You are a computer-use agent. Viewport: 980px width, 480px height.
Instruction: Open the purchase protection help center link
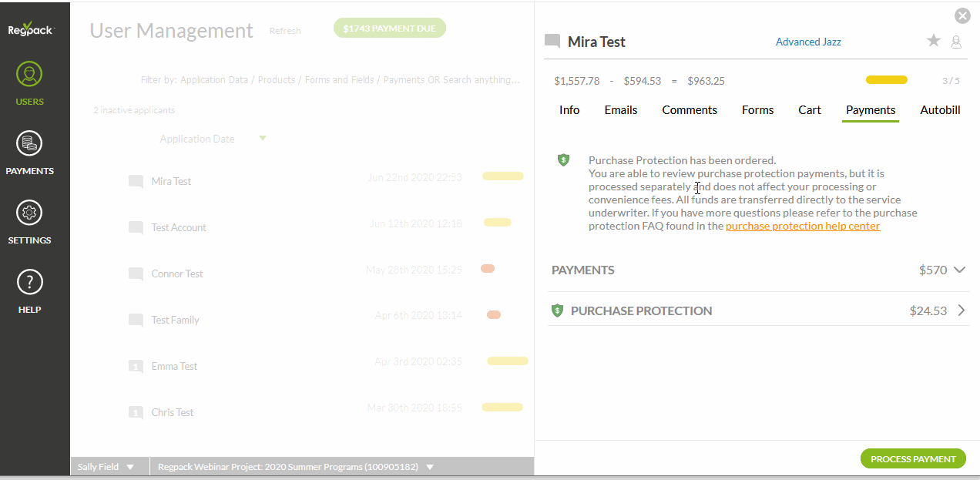pos(802,226)
